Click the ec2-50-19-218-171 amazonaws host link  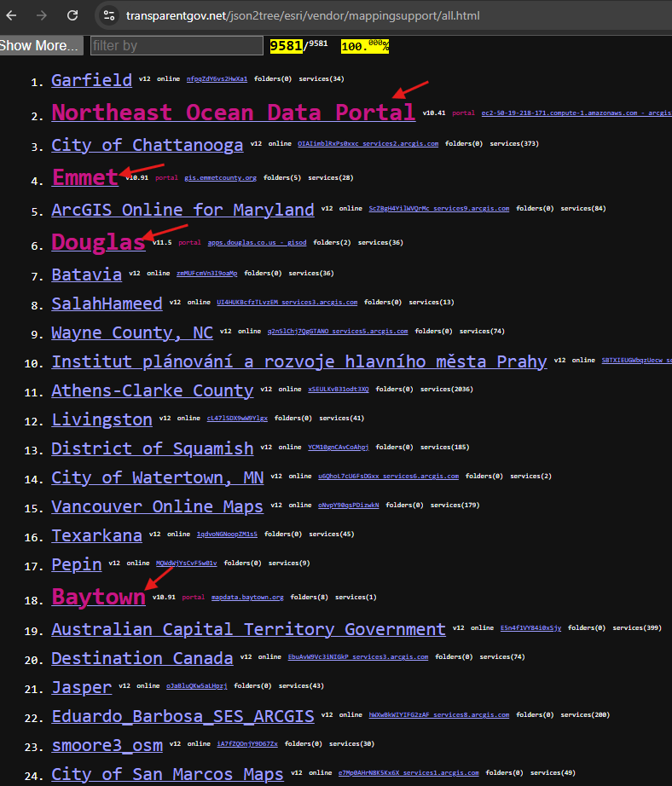[576, 113]
